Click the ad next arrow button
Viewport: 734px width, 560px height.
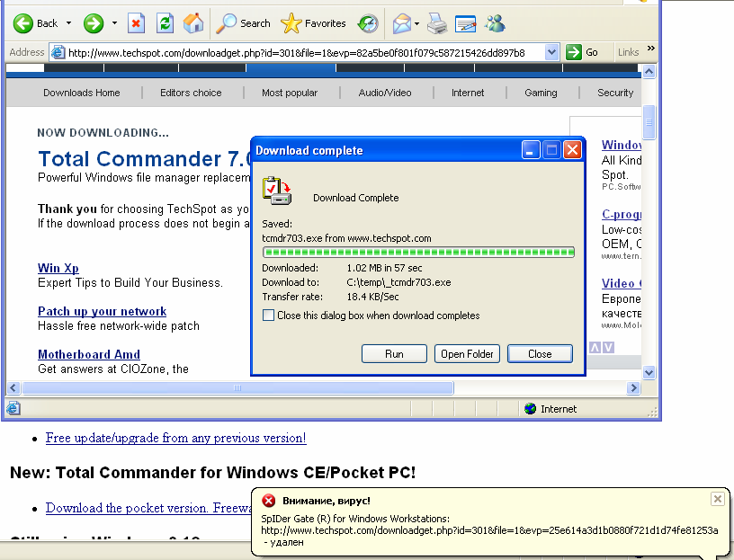point(608,348)
